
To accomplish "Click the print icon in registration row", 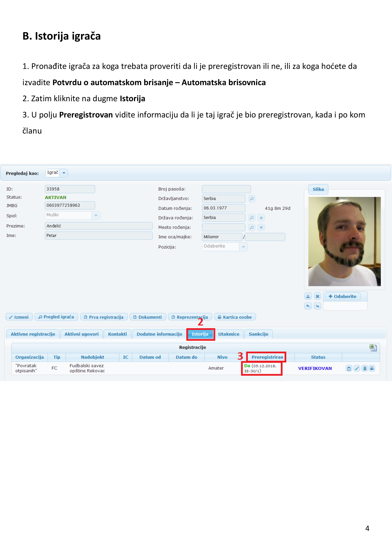I will click(x=372, y=368).
